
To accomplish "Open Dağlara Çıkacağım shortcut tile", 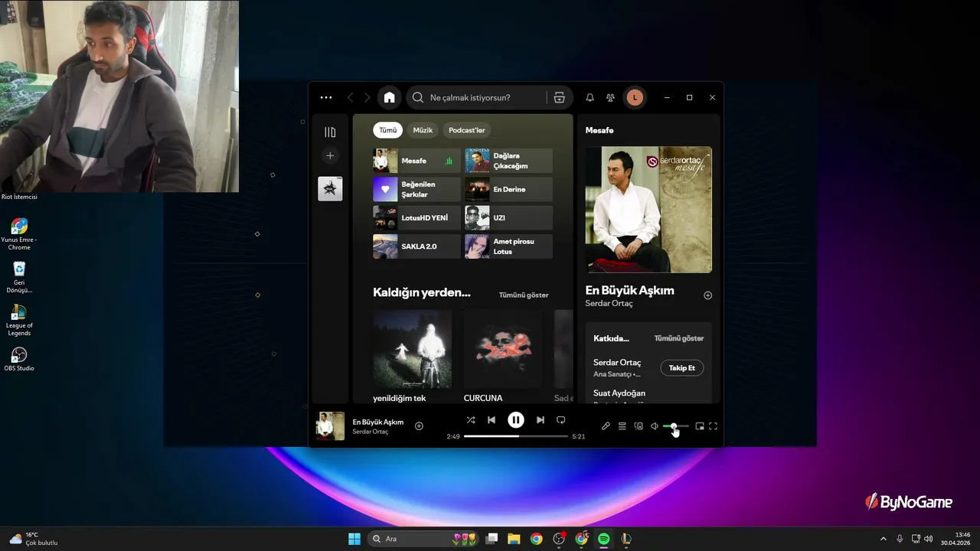I will click(508, 161).
